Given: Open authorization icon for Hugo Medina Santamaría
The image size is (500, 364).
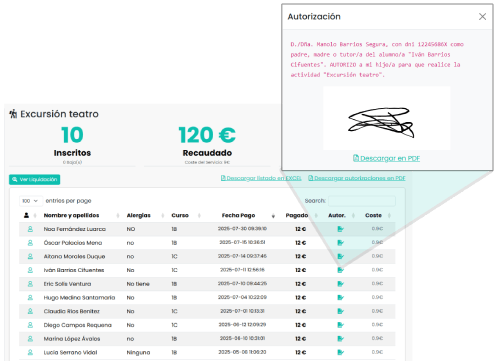Looking at the screenshot, I should (340, 297).
